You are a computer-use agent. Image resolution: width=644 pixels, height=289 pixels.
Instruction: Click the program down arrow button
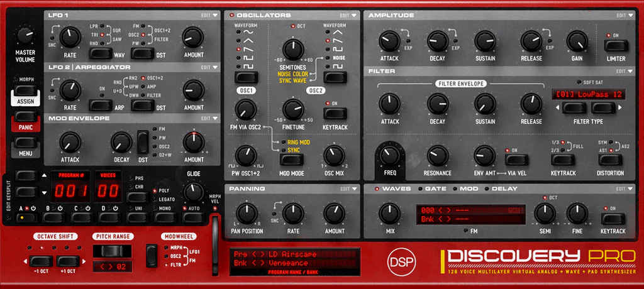(x=26, y=192)
